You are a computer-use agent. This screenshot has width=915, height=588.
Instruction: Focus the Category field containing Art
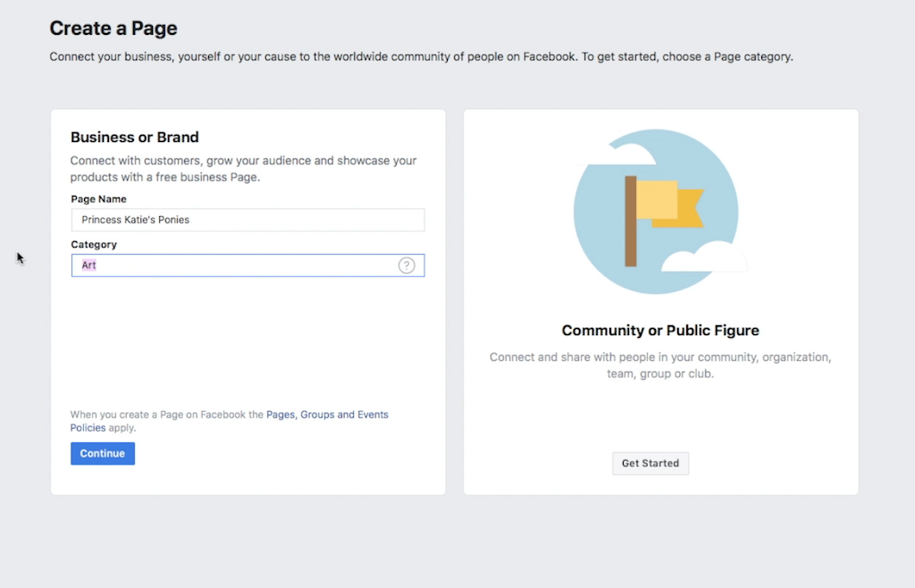(248, 265)
